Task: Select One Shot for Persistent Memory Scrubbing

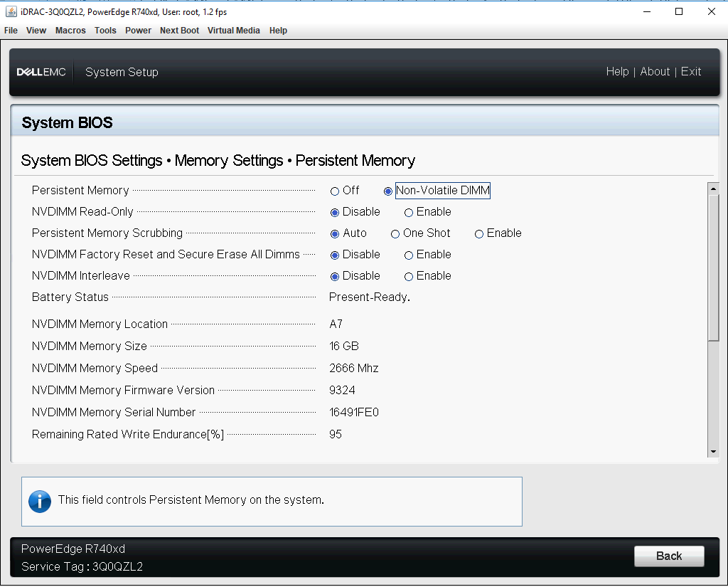Action: (395, 233)
